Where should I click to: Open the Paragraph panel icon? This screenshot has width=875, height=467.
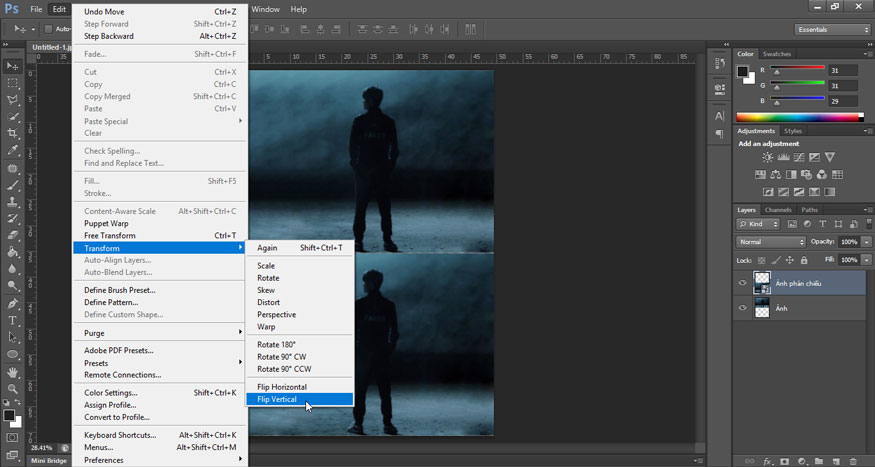[719, 134]
